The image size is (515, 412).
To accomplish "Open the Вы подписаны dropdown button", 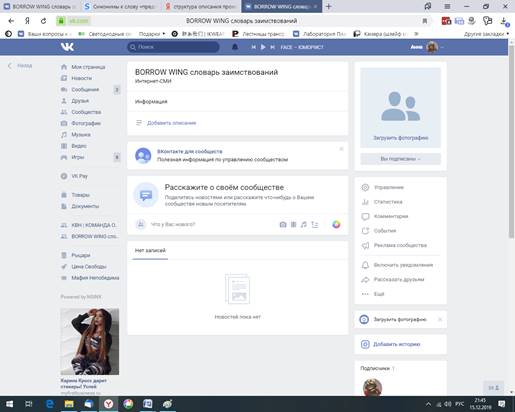I will (400, 159).
